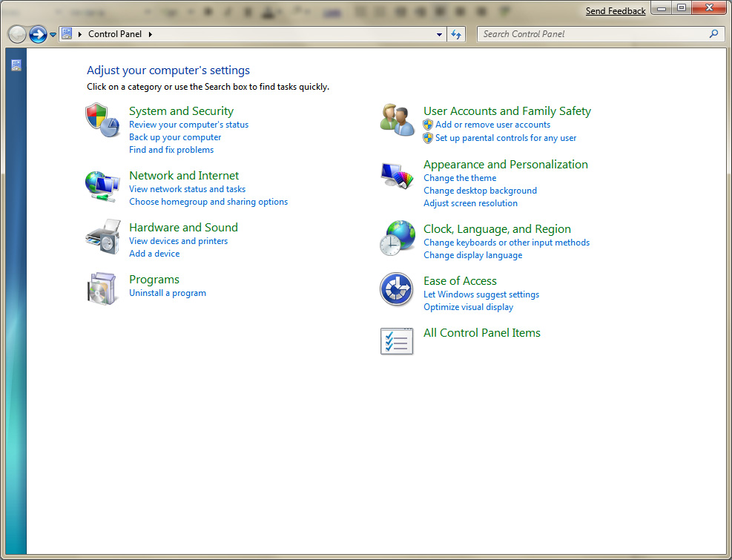Click the All Control Panel Items checklist icon
The height and width of the screenshot is (560, 732).
[397, 341]
